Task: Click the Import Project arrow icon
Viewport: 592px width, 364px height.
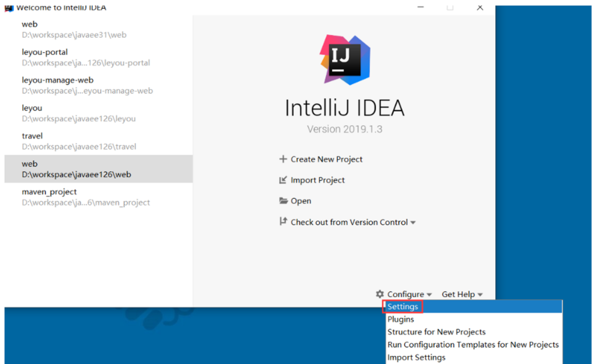Action: pyautogui.click(x=283, y=180)
